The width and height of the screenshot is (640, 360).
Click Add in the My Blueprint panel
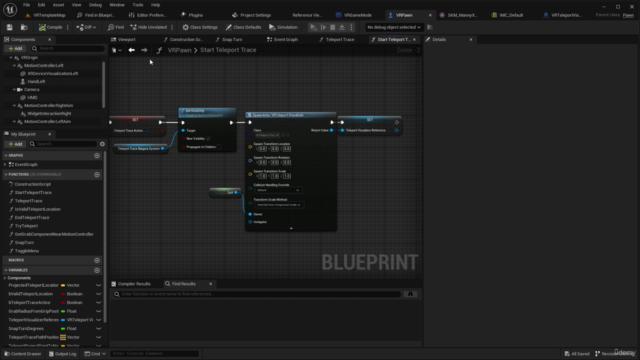(x=15, y=144)
